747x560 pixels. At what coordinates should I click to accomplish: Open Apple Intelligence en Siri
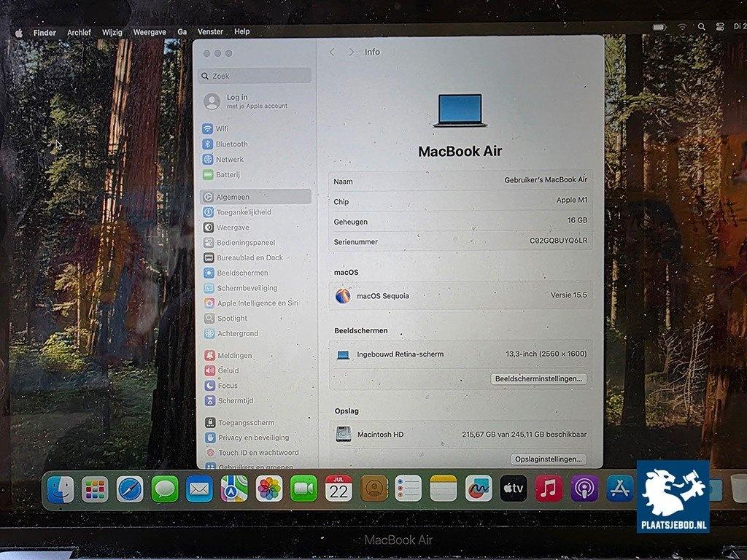tap(251, 303)
